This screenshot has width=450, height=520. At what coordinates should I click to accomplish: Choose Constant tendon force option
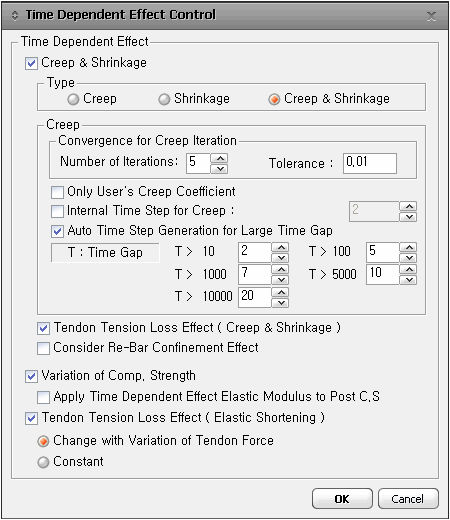pos(43,462)
